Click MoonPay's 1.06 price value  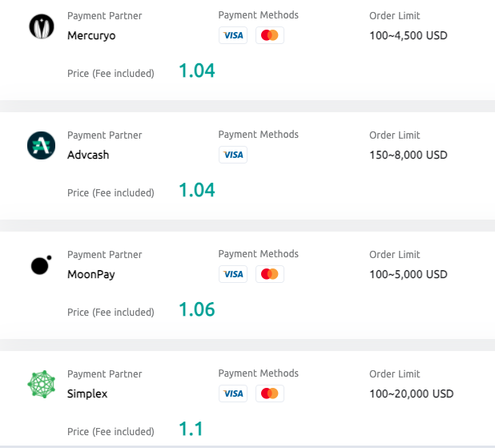coord(197,309)
